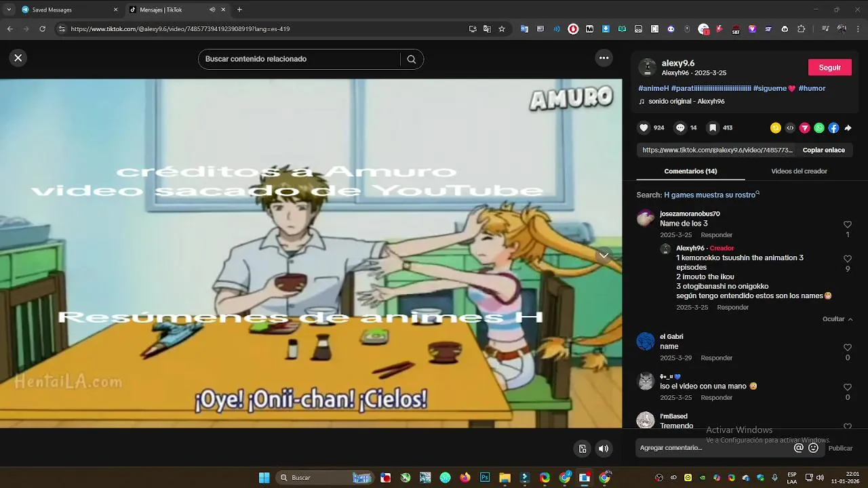Image resolution: width=868 pixels, height=488 pixels.
Task: Repost the video with the yellow repost icon
Action: click(x=776, y=127)
